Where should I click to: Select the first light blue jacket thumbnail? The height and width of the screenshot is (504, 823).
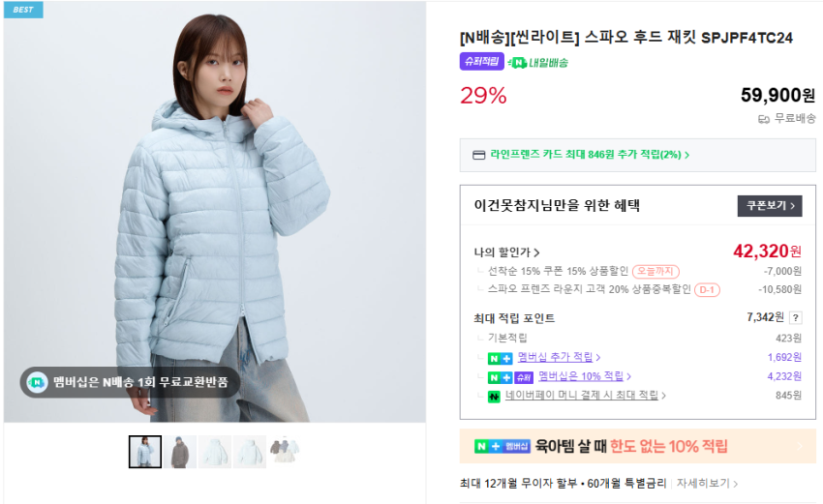(145, 452)
